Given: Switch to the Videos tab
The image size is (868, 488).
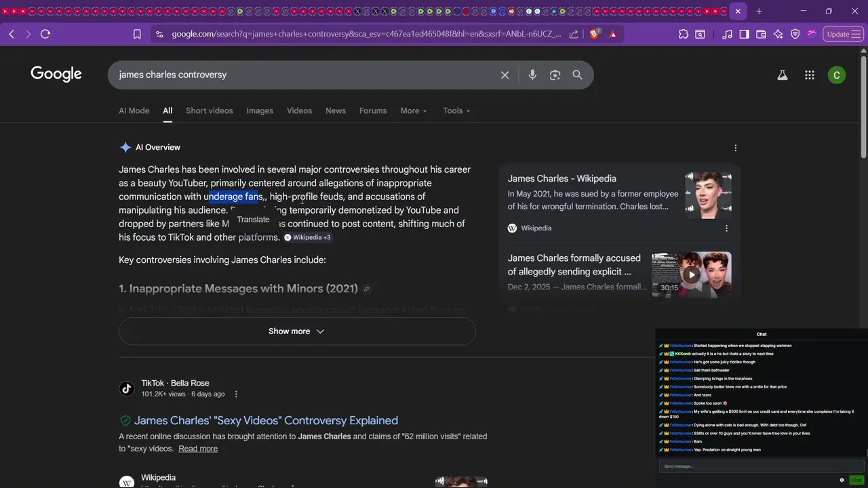Looking at the screenshot, I should pos(299,110).
